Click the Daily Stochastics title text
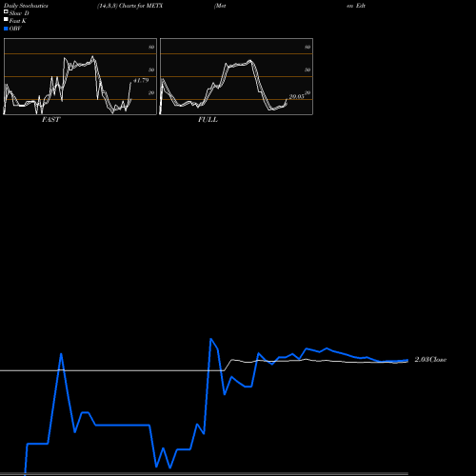This screenshot has height=476, width=476. [26, 6]
